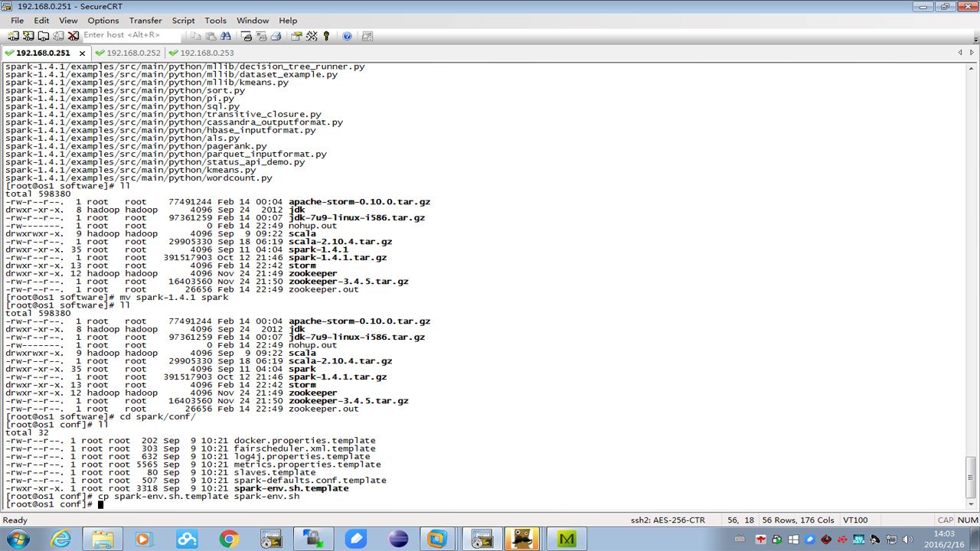
Task: Click the Print Selection toolbar icon
Action: pos(261,36)
